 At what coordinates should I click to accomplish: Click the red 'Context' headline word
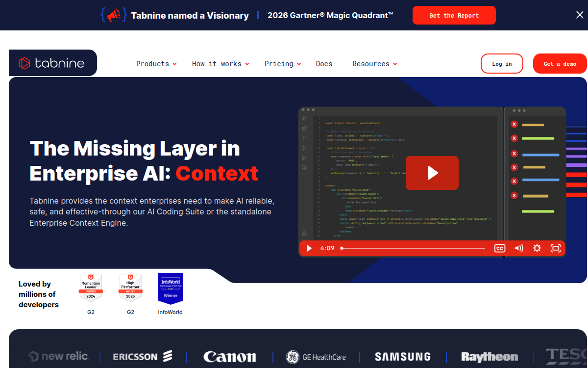[217, 173]
